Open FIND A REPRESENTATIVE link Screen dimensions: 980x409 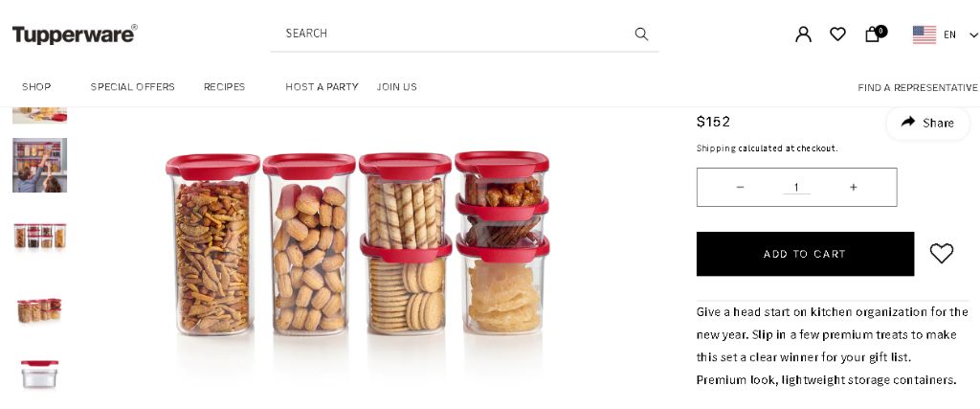point(918,87)
